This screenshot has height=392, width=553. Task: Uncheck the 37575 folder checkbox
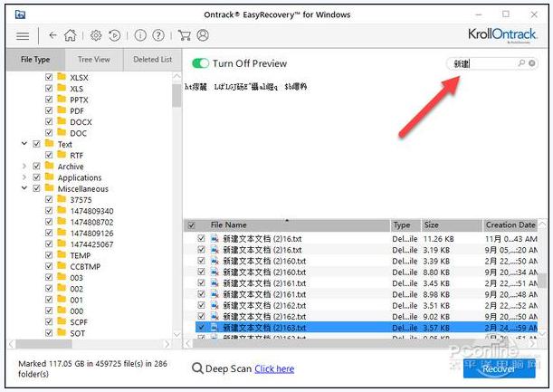pyautogui.click(x=49, y=199)
